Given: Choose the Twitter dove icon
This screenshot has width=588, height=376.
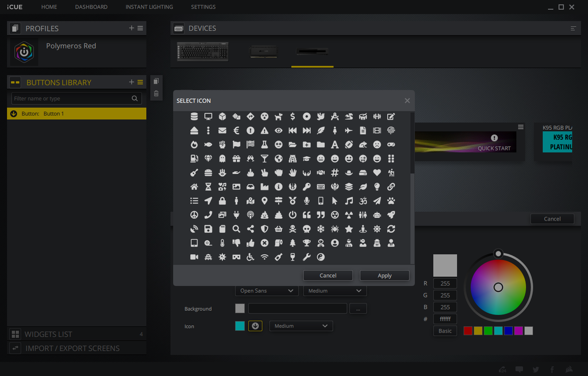Looking at the screenshot, I should [320, 116].
